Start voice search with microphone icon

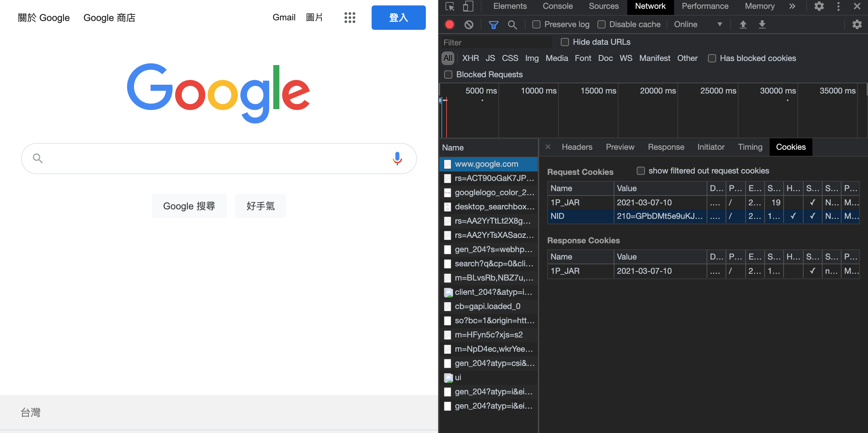coord(397,158)
